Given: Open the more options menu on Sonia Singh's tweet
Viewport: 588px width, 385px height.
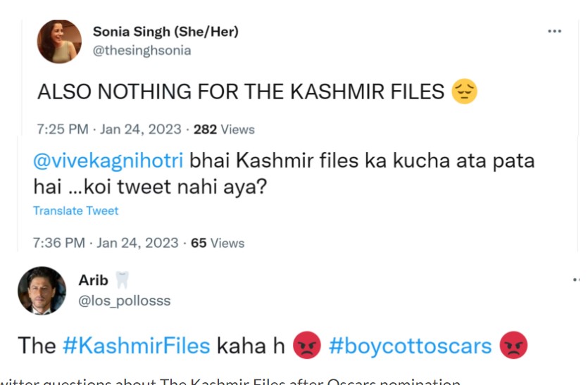Looking at the screenshot, I should pyautogui.click(x=555, y=32).
